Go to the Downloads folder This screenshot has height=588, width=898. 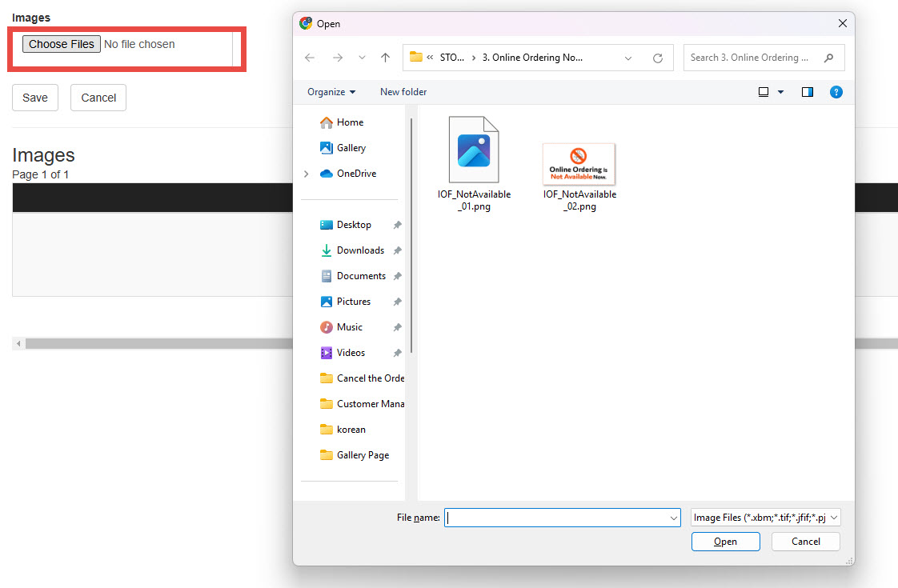(x=360, y=250)
